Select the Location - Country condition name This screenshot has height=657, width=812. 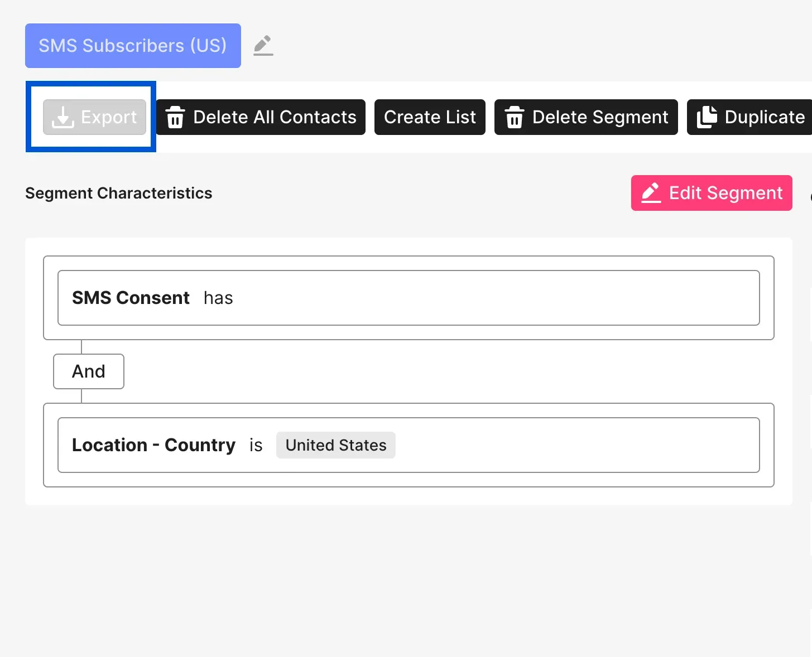[x=153, y=445]
